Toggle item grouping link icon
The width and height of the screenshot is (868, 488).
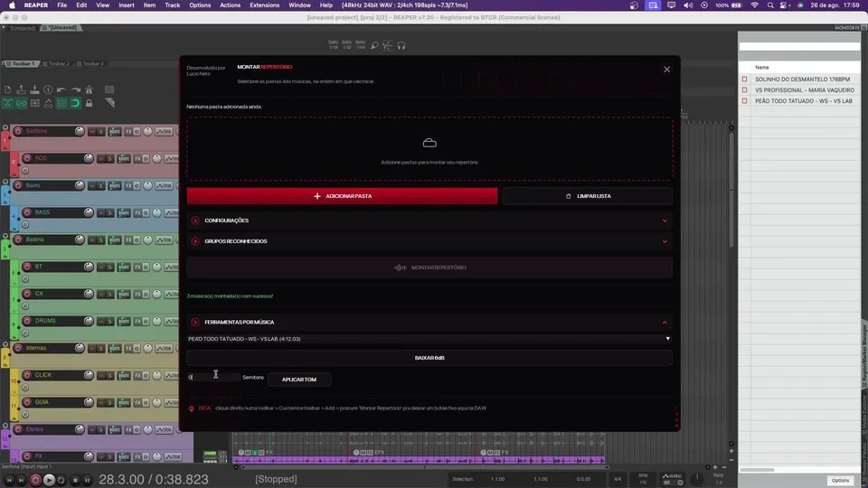(21, 103)
